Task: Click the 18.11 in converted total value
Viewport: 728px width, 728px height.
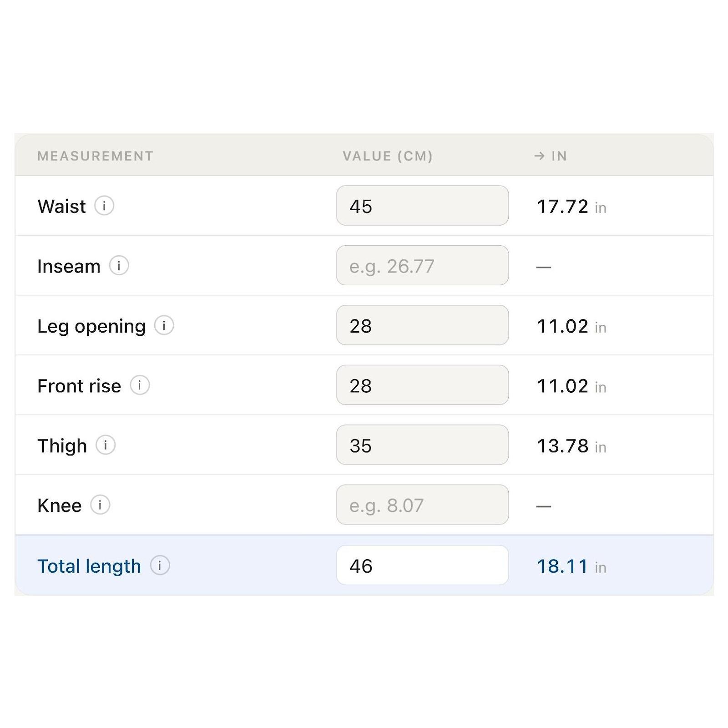Action: tap(571, 566)
